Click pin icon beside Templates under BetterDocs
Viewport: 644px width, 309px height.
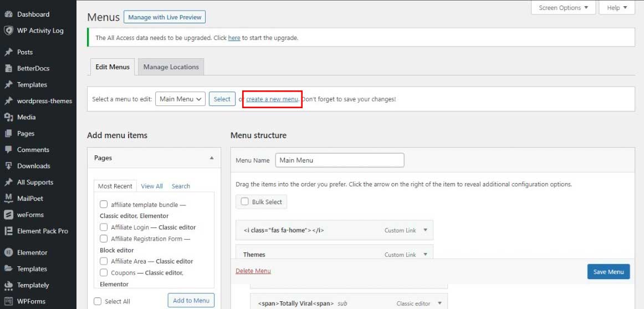8,85
